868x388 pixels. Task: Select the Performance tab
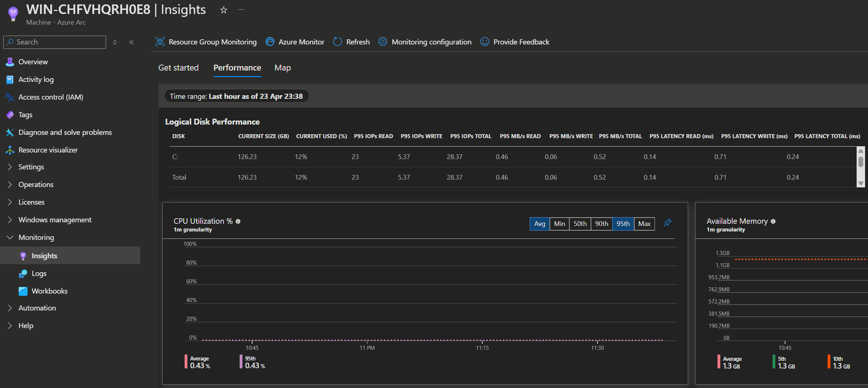click(x=237, y=68)
